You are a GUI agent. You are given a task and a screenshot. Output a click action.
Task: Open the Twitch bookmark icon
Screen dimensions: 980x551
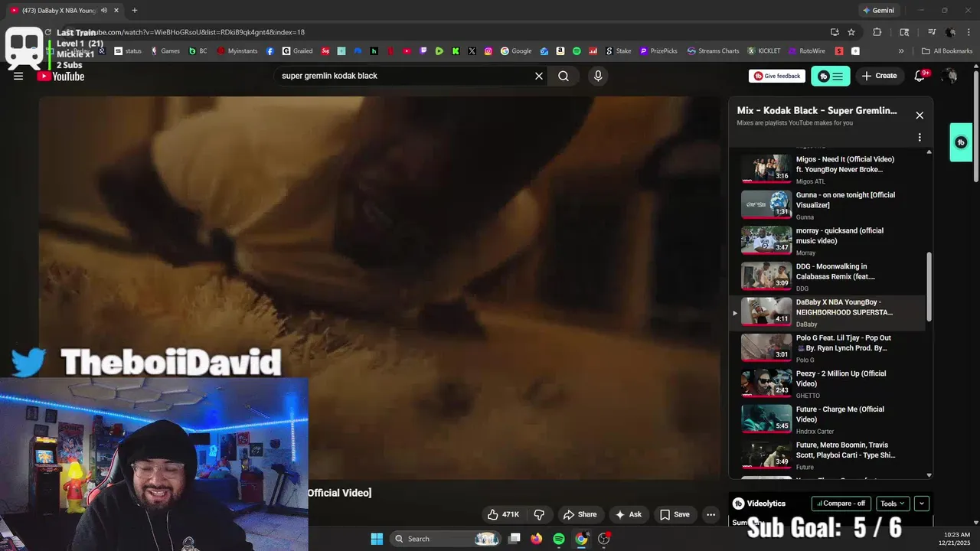click(x=423, y=51)
